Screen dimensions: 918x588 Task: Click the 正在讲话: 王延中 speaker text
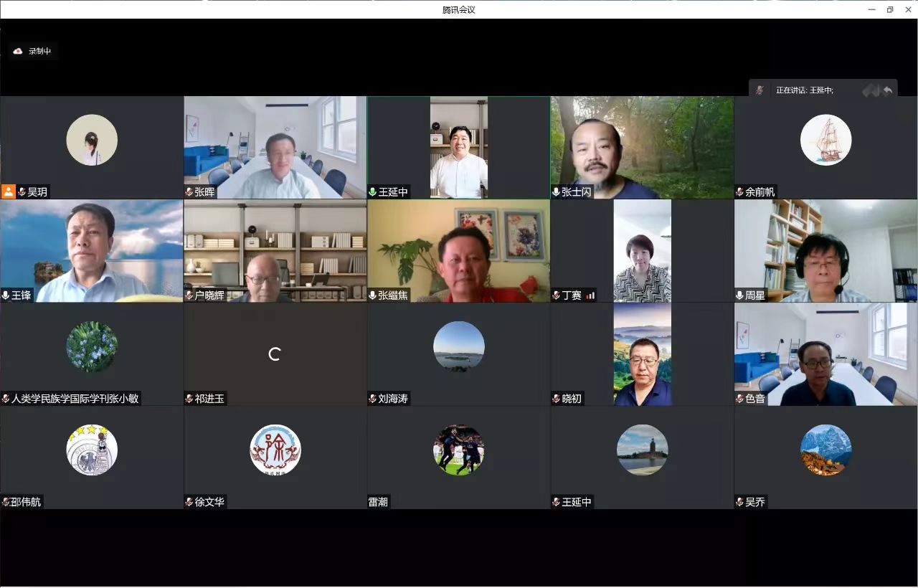tap(804, 90)
